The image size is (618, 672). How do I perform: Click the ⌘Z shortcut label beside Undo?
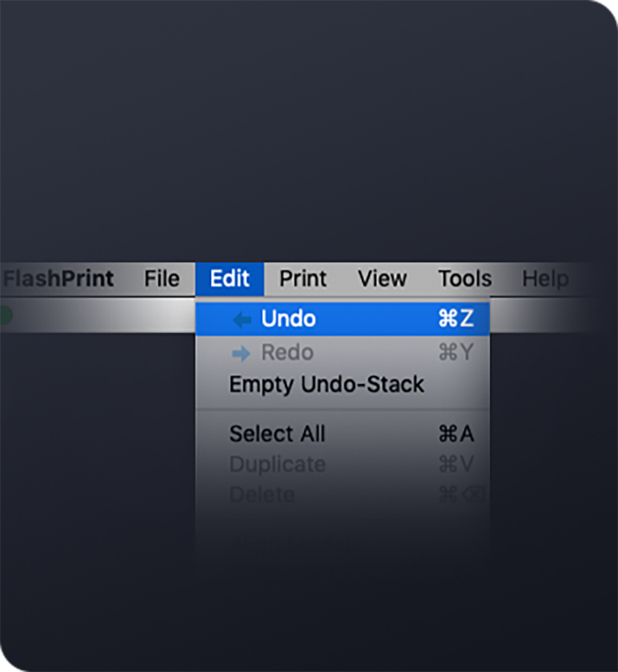pyautogui.click(x=455, y=319)
